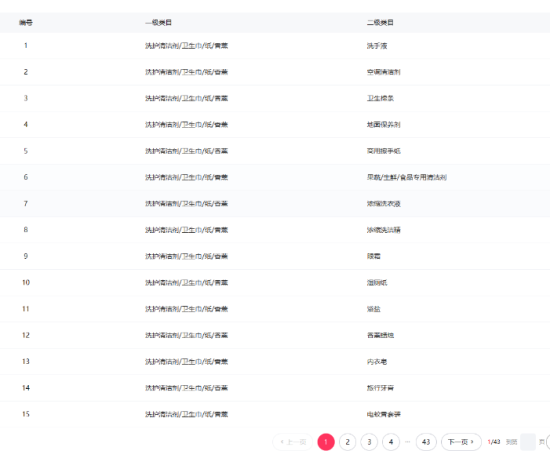Go to page 3 in pagination

[369, 442]
